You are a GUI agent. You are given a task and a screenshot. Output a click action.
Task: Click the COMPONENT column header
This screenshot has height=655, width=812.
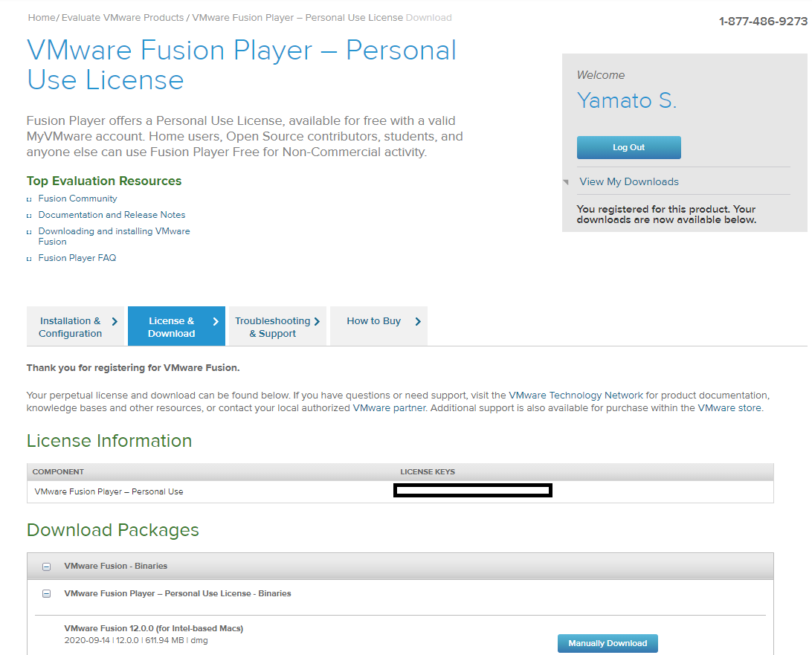pos(58,471)
